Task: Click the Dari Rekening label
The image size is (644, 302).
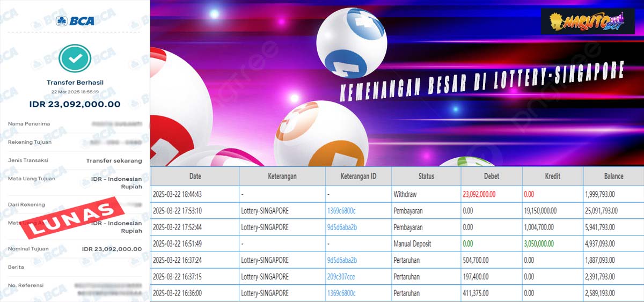Action: point(27,204)
